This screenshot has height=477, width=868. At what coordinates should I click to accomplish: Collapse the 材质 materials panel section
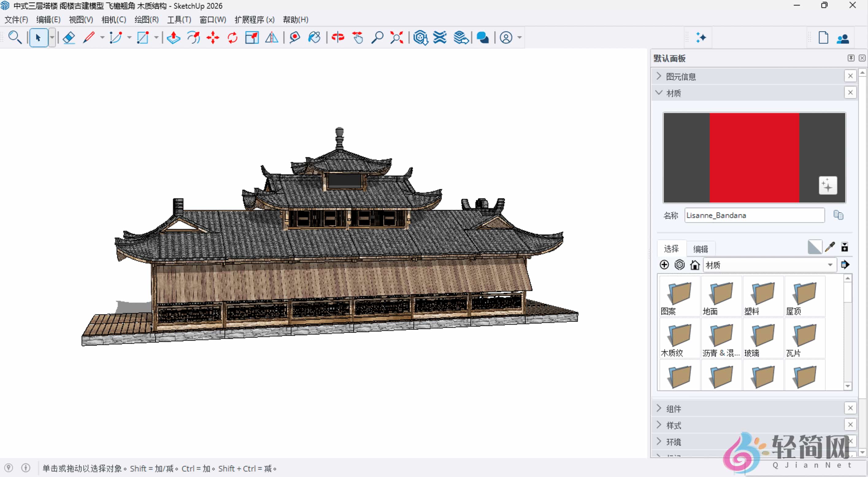(x=659, y=93)
